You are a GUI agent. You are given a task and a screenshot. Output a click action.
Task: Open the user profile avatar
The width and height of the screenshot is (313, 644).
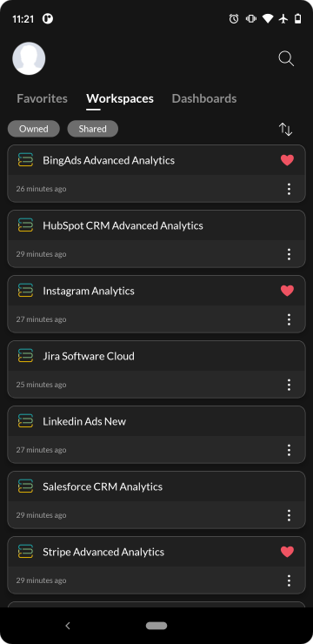coord(29,58)
